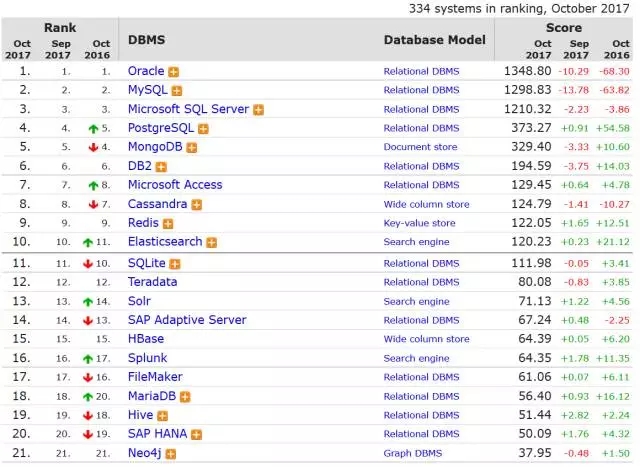Image resolution: width=640 pixels, height=467 pixels.
Task: Open Wide column store link in Cassandra row
Action: tap(427, 204)
